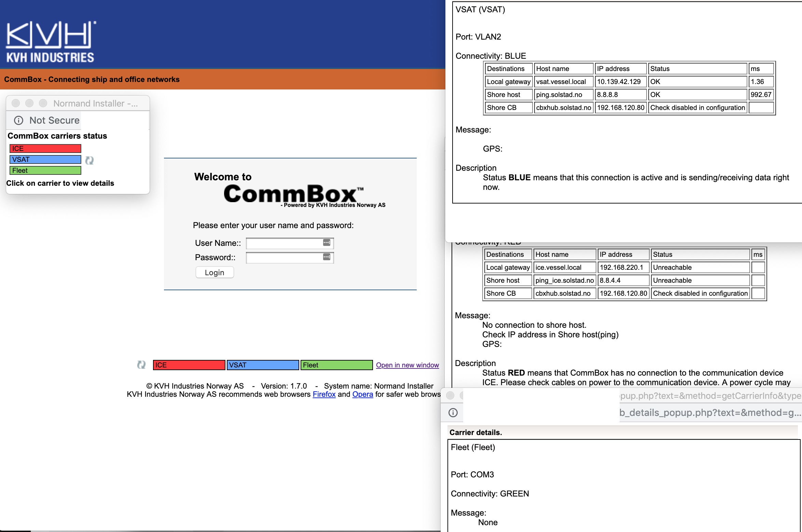
Task: Click 'System name: Normand Installer' footer text
Action: [378, 386]
